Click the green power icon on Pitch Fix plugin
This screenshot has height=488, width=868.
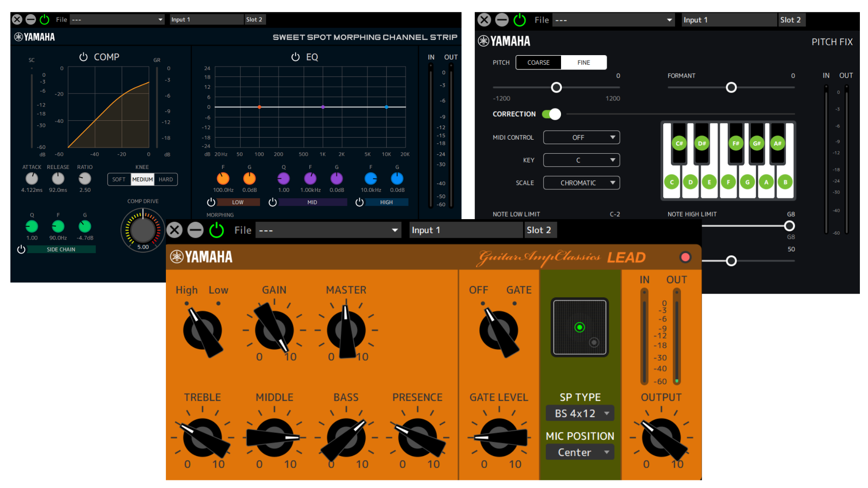pos(520,20)
